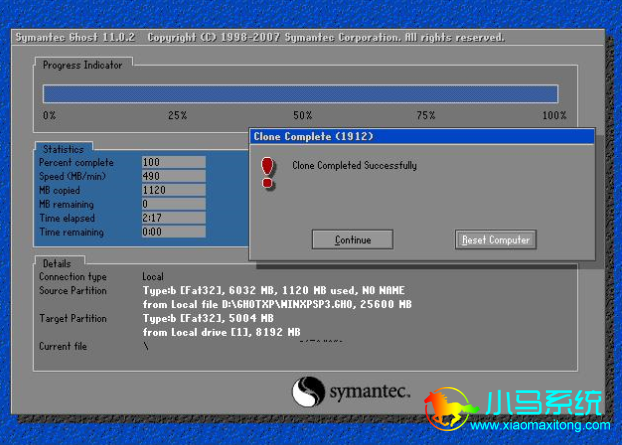This screenshot has width=622, height=445.
Task: Click the Source Partition label
Action: point(73,290)
